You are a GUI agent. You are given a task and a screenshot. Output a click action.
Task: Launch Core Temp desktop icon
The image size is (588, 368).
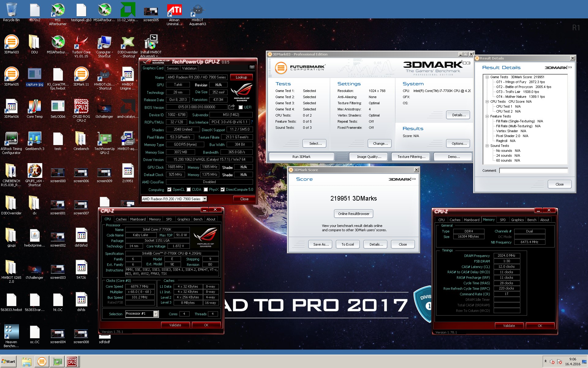(34, 109)
